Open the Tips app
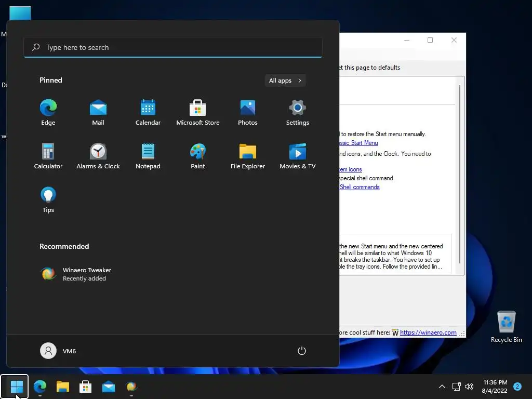This screenshot has width=532, height=399. click(x=48, y=200)
